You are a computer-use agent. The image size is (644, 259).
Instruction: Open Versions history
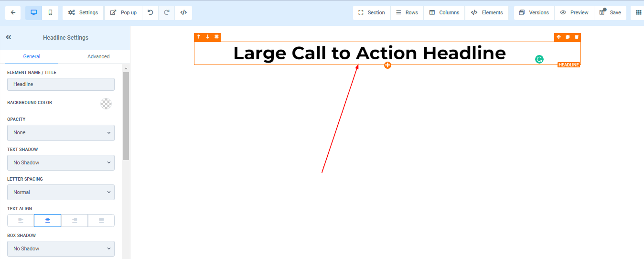(x=534, y=13)
